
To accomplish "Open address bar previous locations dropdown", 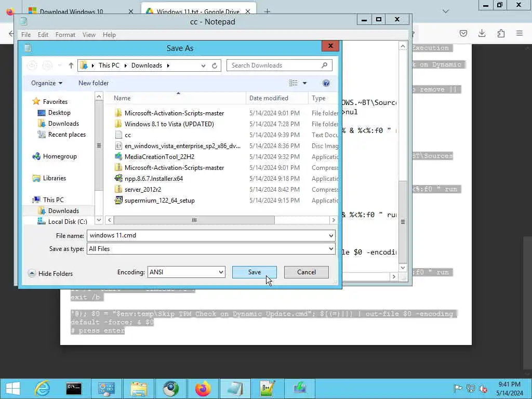I will (x=203, y=65).
